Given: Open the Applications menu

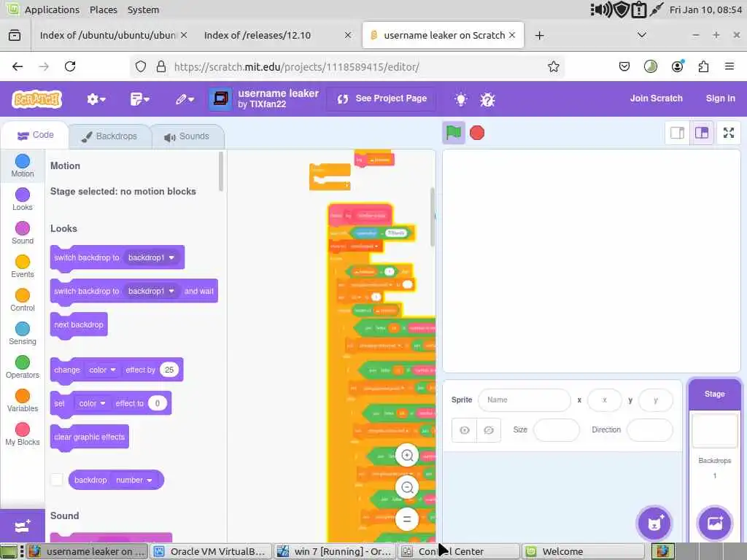Looking at the screenshot, I should tap(52, 9).
